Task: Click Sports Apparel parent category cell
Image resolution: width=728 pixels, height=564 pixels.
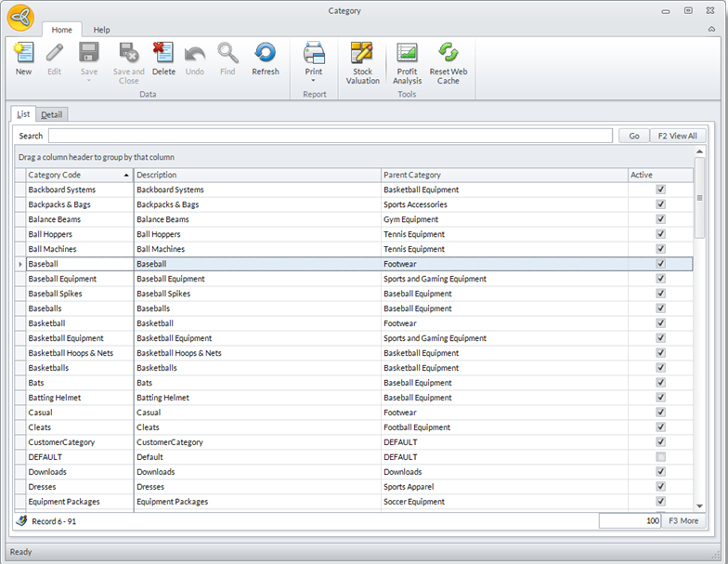Action: (504, 487)
